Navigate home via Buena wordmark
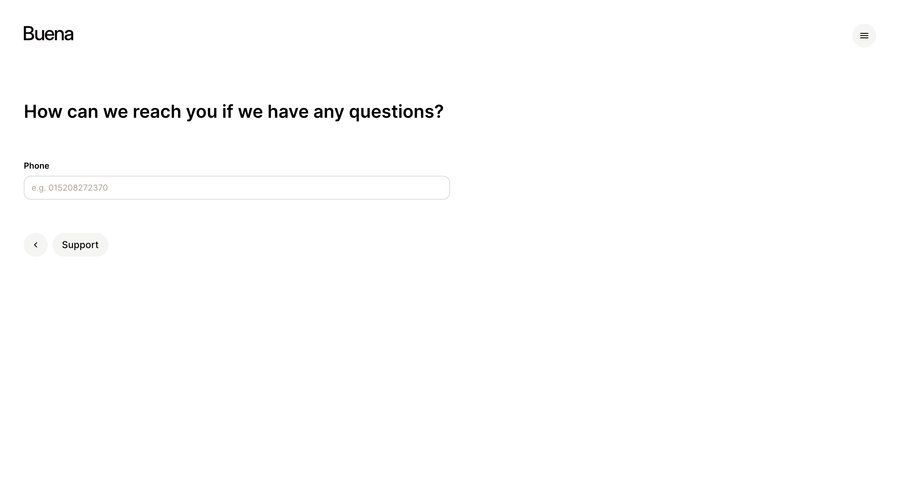The image size is (900, 484). (x=48, y=34)
